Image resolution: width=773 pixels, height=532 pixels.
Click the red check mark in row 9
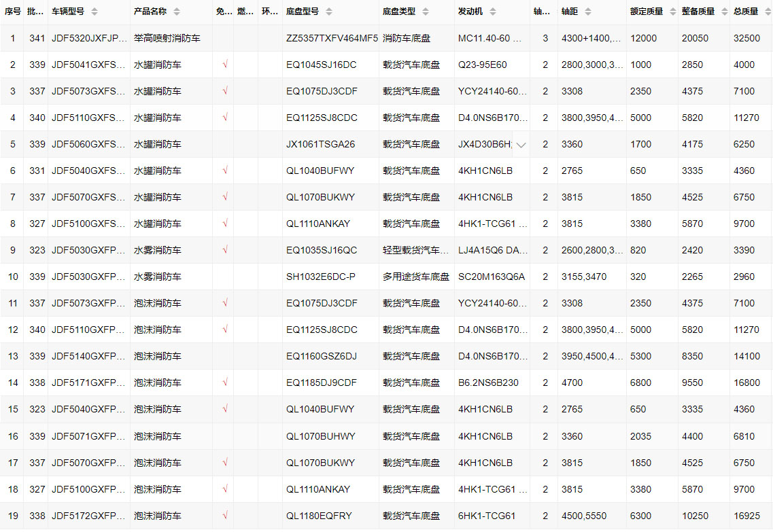pos(225,250)
